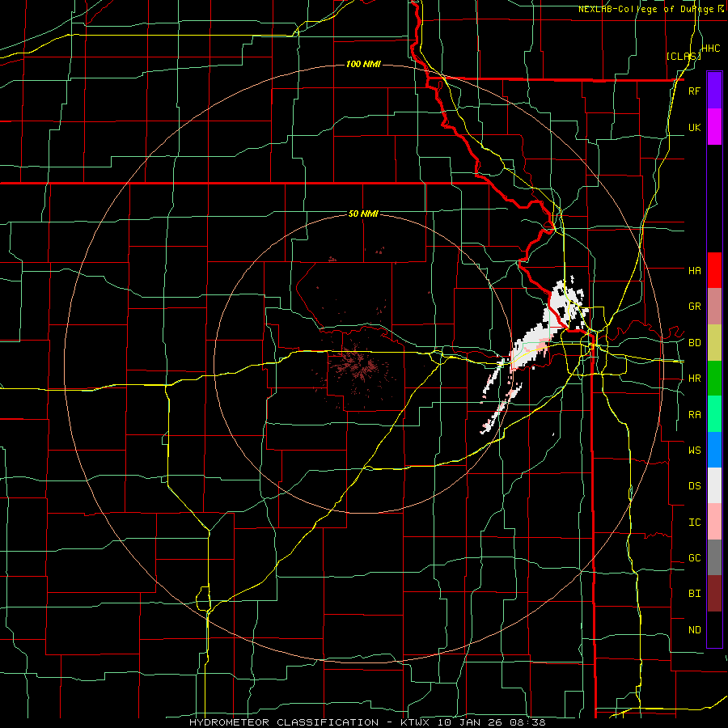Select the GR legend color block
The image size is (728, 728).
[x=714, y=306]
